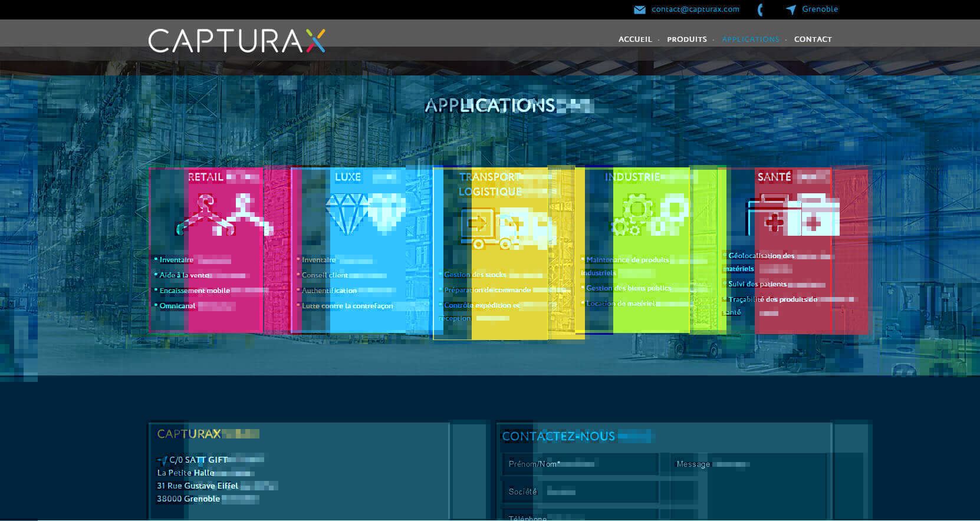Click the Grenoble location link
Image resolution: width=980 pixels, height=521 pixels.
(x=820, y=9)
